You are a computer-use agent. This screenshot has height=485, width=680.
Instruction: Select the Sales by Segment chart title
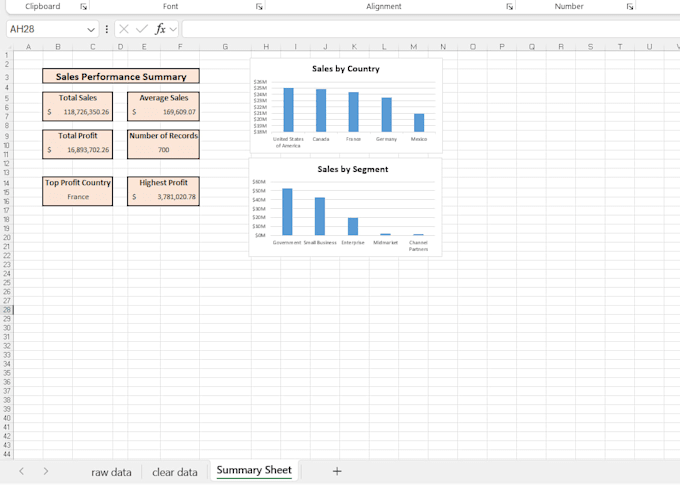[x=353, y=169]
